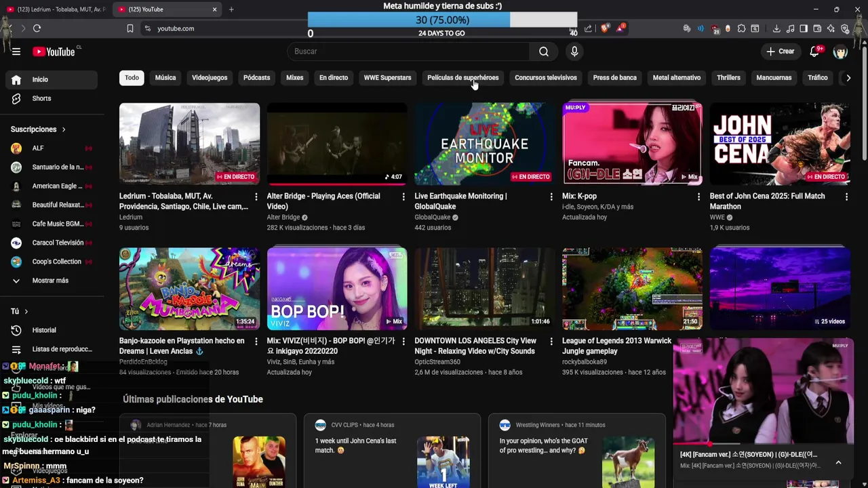The image size is (868, 488).
Task: Select the Pódcasts filter chip
Action: pos(256,78)
